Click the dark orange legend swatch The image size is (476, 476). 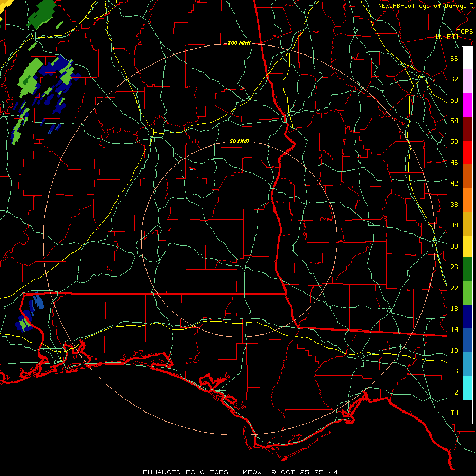point(467,176)
